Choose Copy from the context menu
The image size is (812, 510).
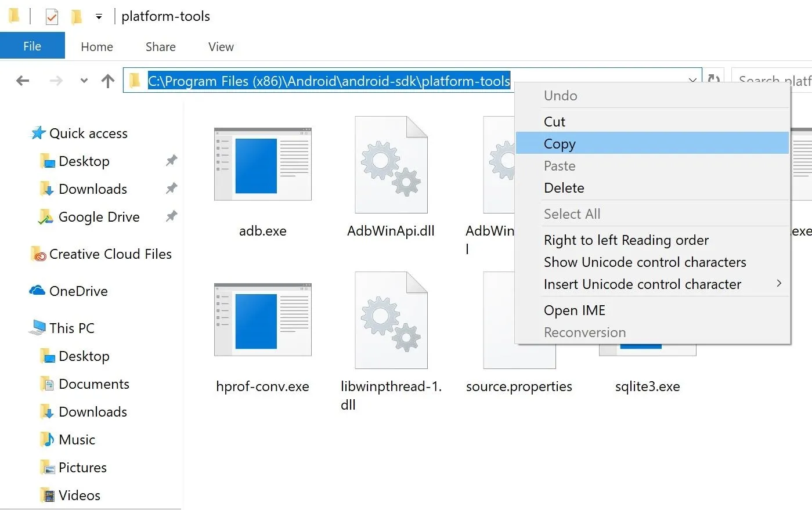click(x=560, y=143)
